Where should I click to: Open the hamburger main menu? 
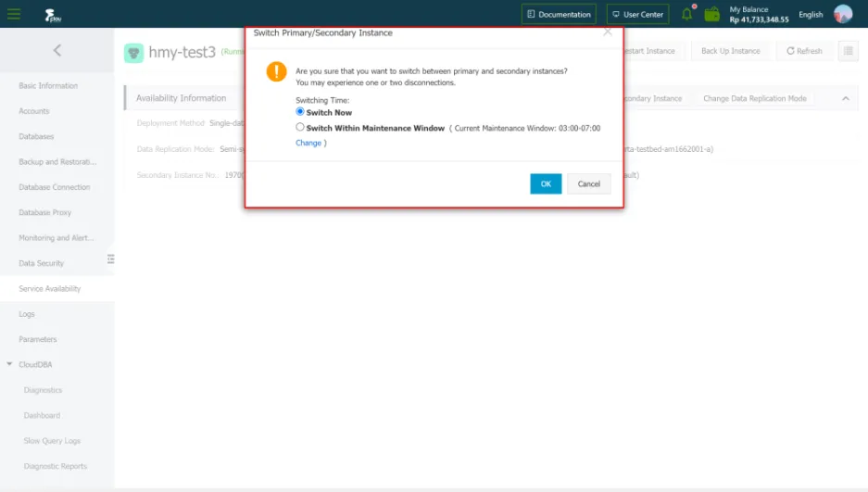pyautogui.click(x=14, y=14)
